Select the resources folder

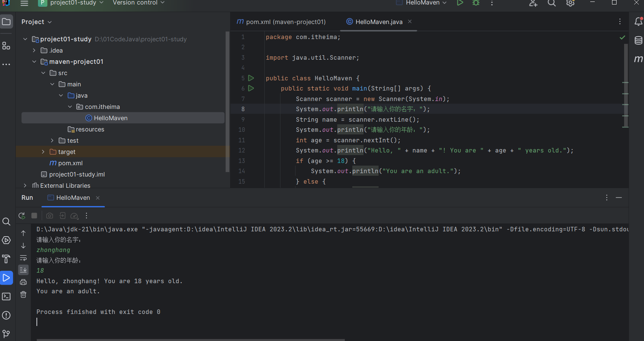pos(86,129)
